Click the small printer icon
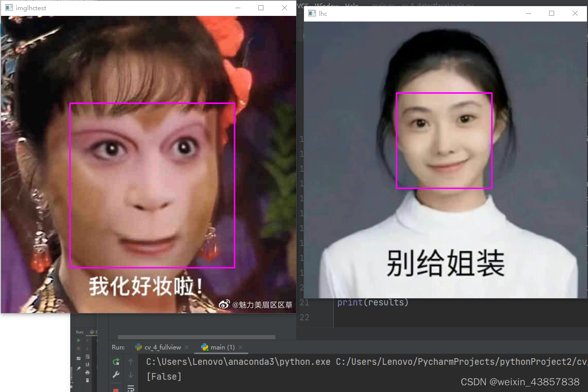588x392 pixels. click(x=87, y=373)
